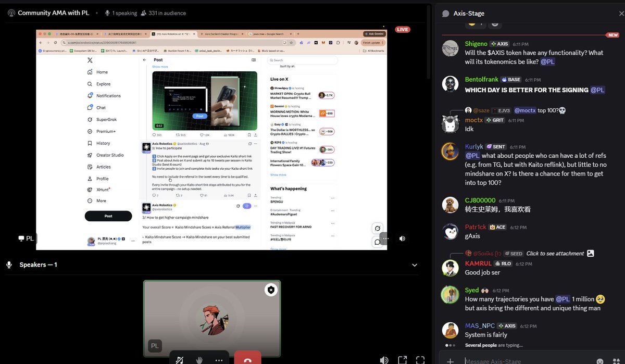Click the red disconnect button
The height and width of the screenshot is (364, 625).
[247, 358]
